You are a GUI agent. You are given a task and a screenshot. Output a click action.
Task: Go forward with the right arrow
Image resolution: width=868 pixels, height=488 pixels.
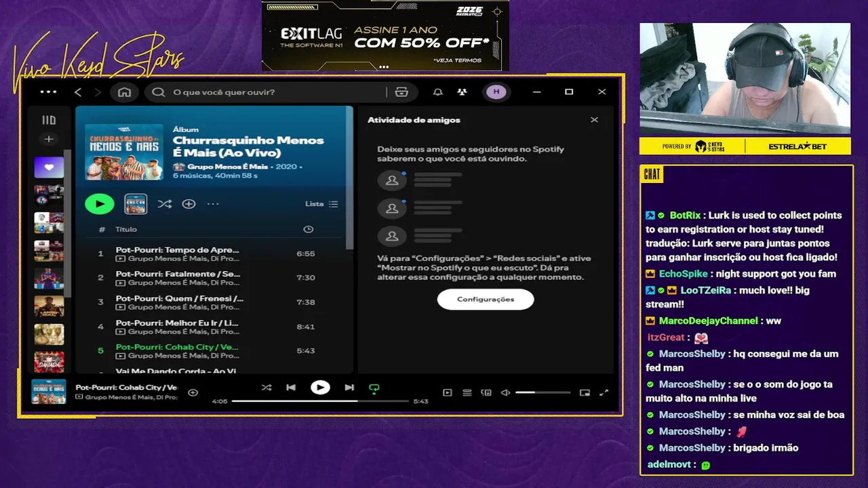(98, 91)
